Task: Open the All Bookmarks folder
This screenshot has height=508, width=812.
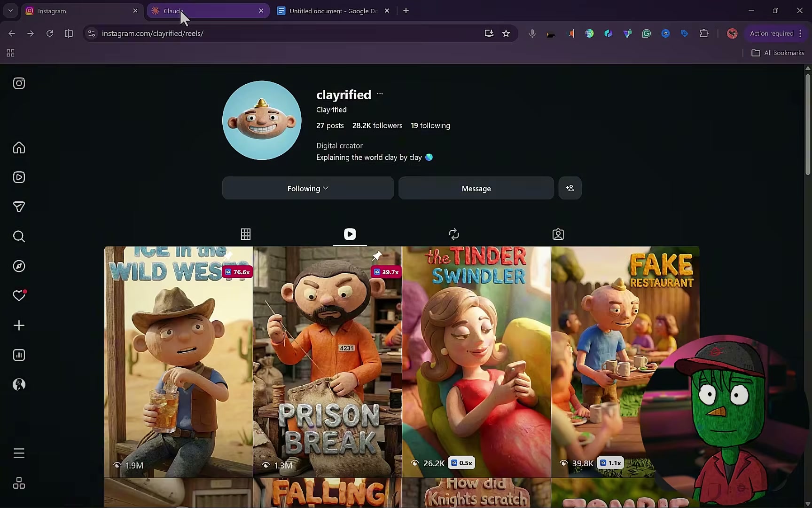Action: coord(778,53)
